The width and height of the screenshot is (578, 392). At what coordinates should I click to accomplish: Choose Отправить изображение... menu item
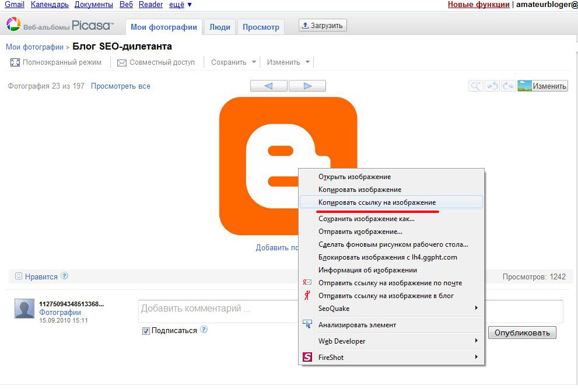pos(391,232)
